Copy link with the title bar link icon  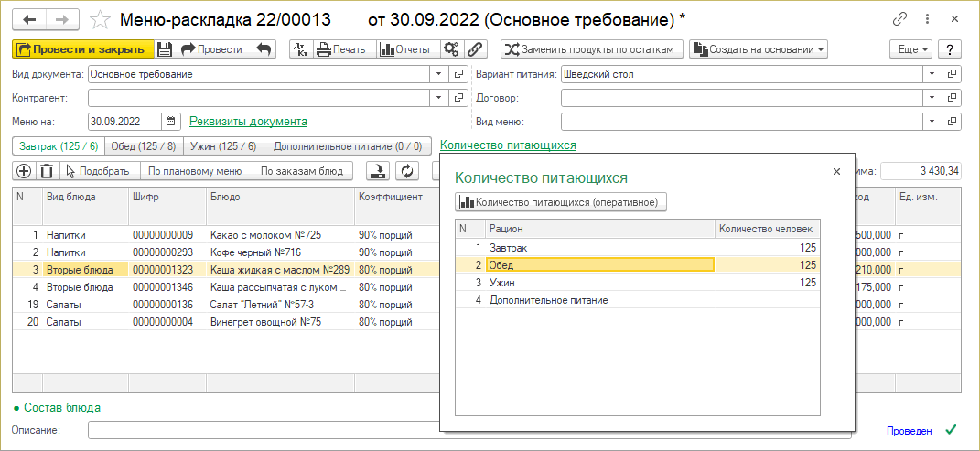coord(899,19)
